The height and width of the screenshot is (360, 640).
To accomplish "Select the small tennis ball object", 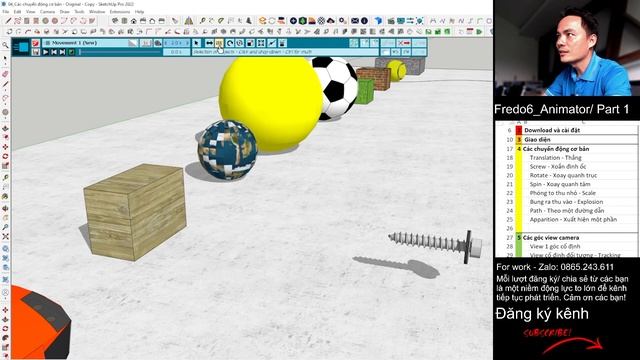I will [x=397, y=70].
